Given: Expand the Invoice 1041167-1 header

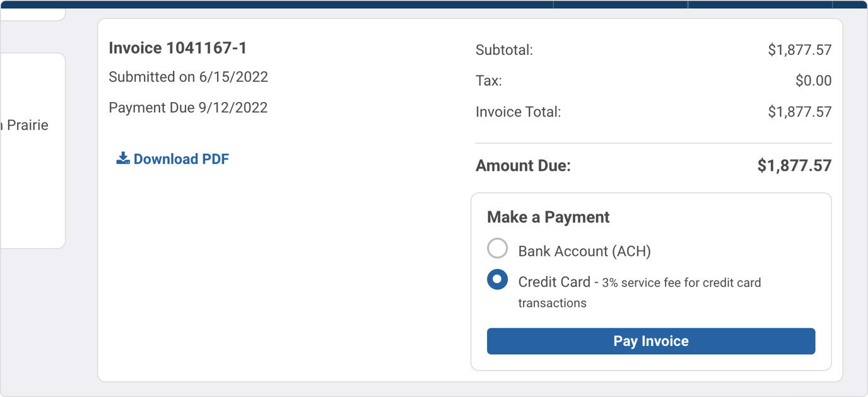Looking at the screenshot, I should pyautogui.click(x=179, y=47).
